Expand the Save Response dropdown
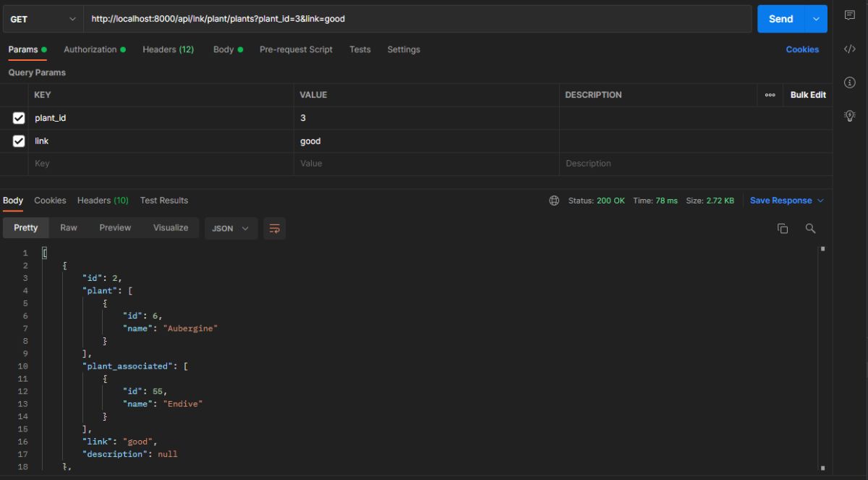 (820, 201)
